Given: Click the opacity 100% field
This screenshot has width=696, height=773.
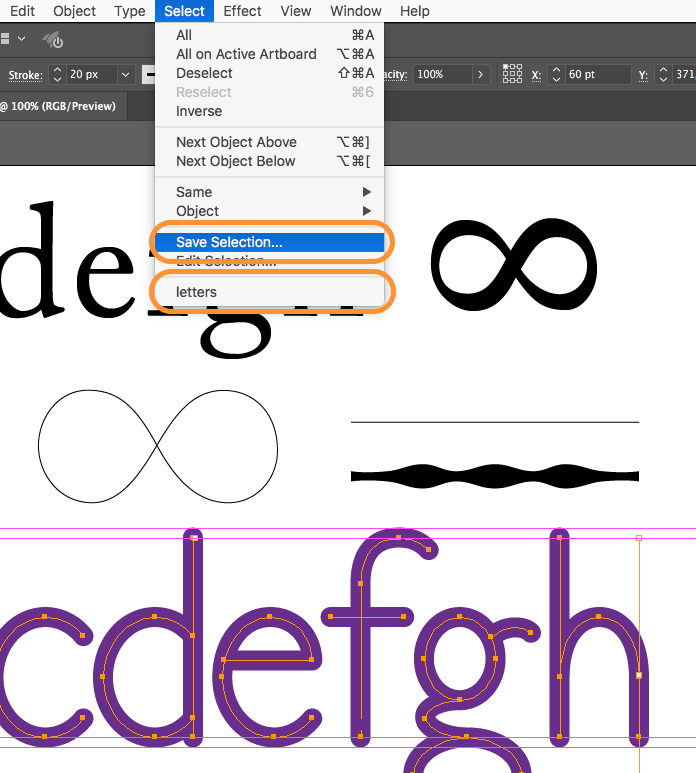Looking at the screenshot, I should [x=442, y=74].
